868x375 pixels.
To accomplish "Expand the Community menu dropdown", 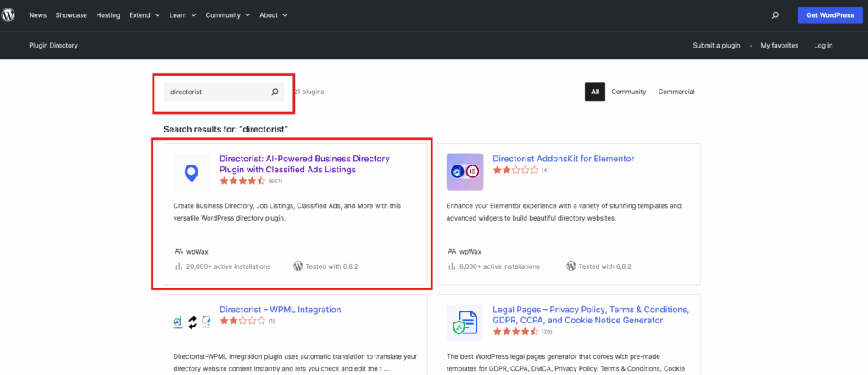I will point(228,15).
